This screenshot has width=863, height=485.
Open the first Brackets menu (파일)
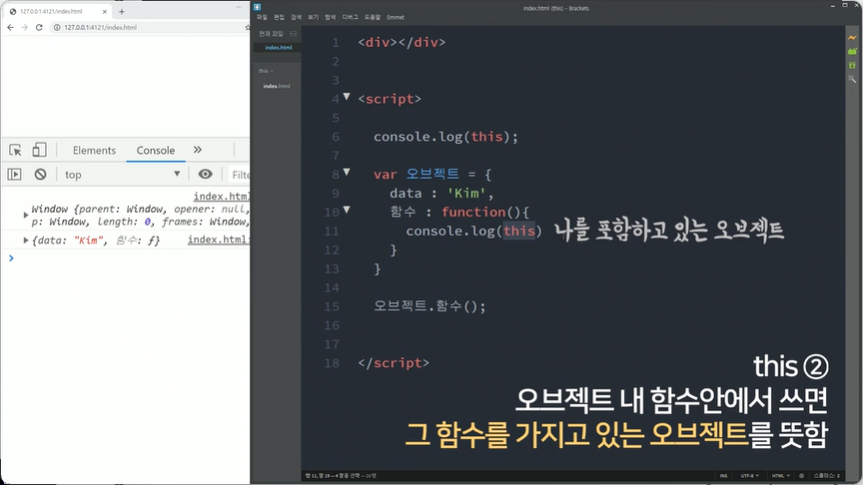tap(262, 18)
